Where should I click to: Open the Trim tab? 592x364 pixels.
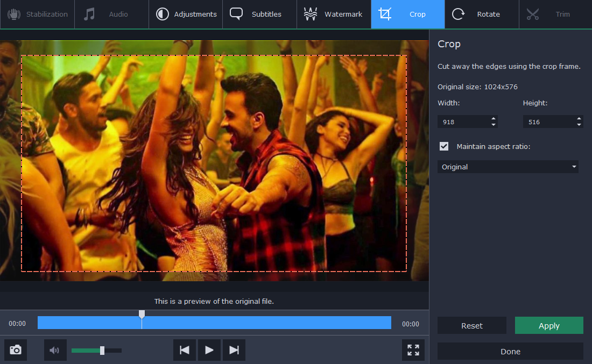[555, 14]
